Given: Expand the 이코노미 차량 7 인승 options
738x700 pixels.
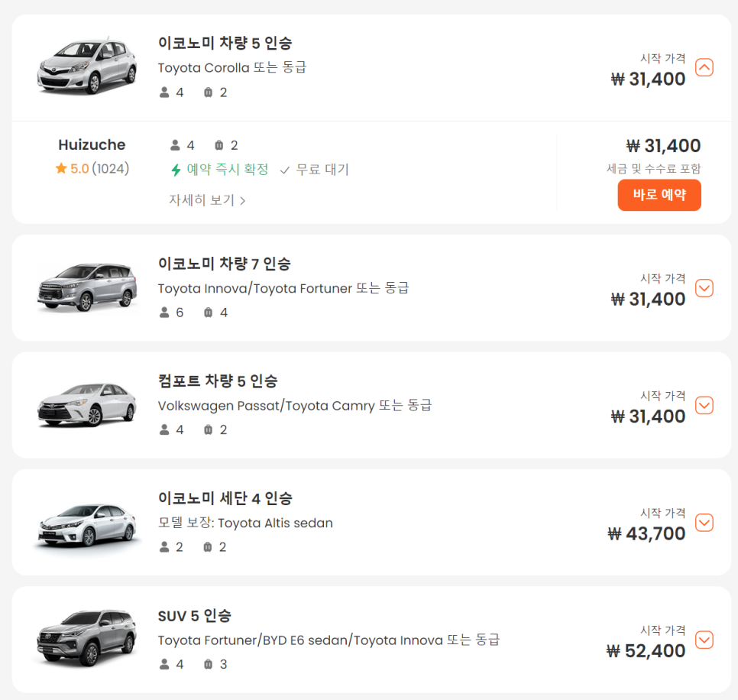Looking at the screenshot, I should (x=704, y=287).
